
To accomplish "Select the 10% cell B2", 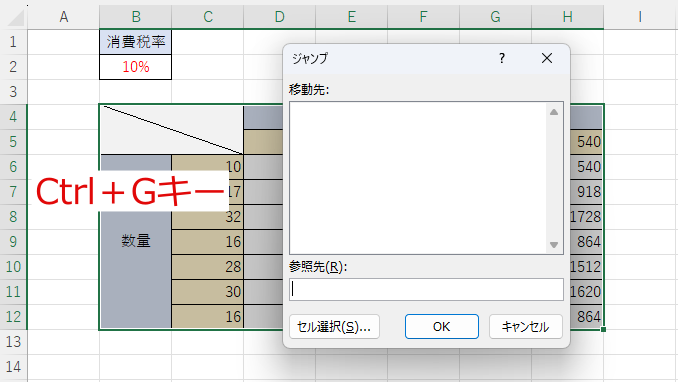I will coord(135,67).
